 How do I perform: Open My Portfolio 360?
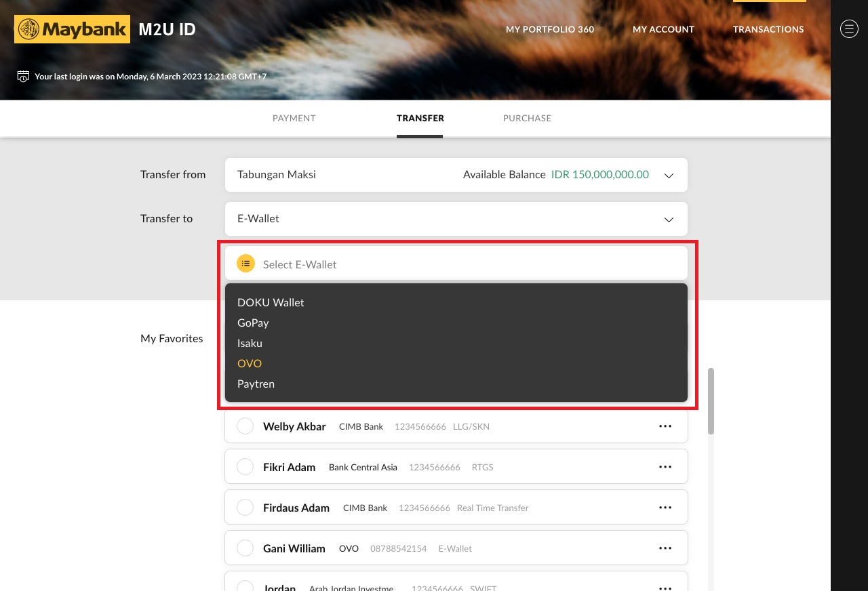550,29
